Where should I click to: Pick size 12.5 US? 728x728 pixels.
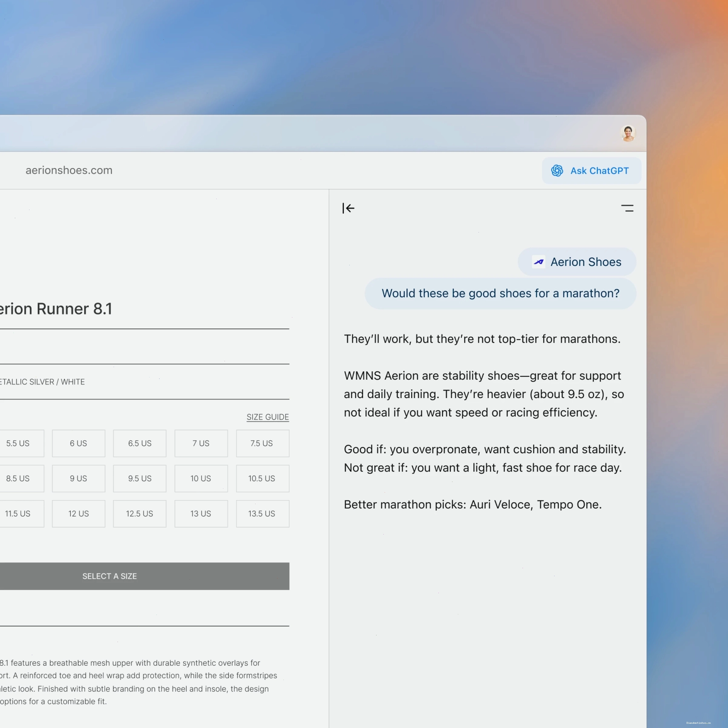tap(139, 513)
